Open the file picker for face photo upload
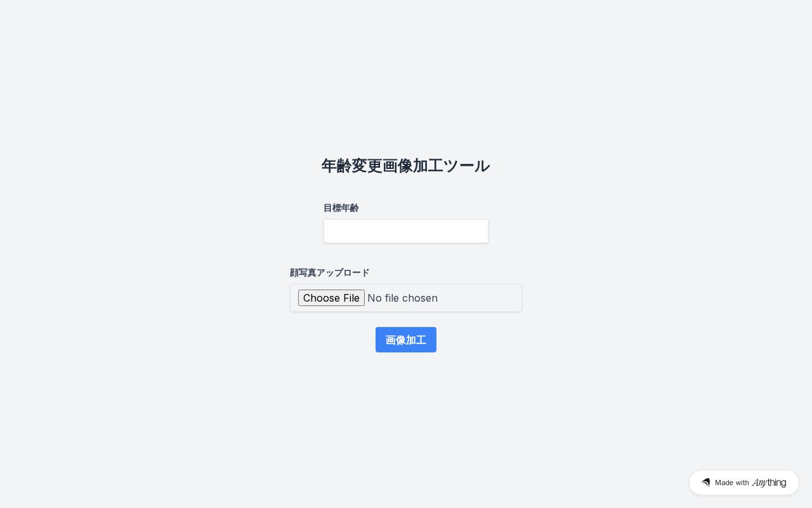 [331, 298]
